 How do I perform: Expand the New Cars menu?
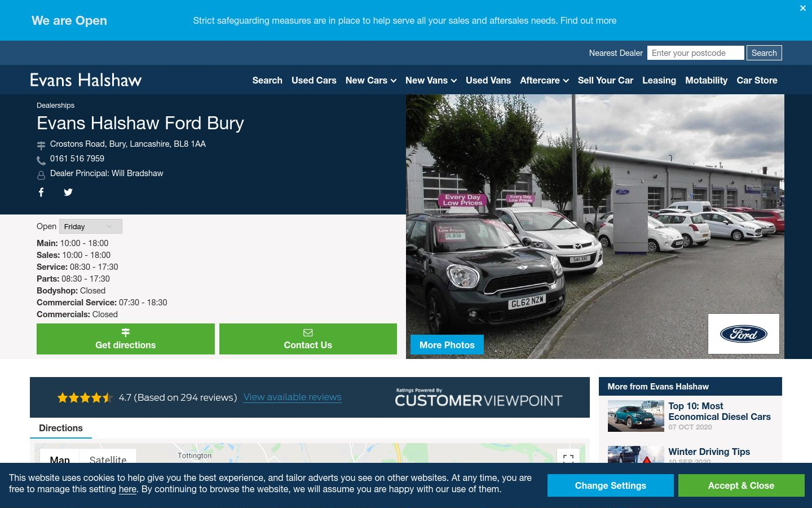[371, 80]
